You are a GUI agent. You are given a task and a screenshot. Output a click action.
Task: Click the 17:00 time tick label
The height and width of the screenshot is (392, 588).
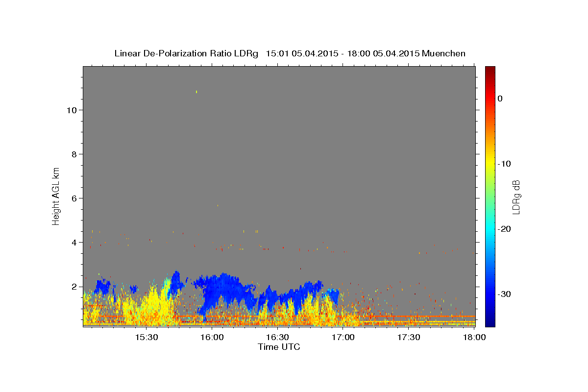[x=343, y=338]
